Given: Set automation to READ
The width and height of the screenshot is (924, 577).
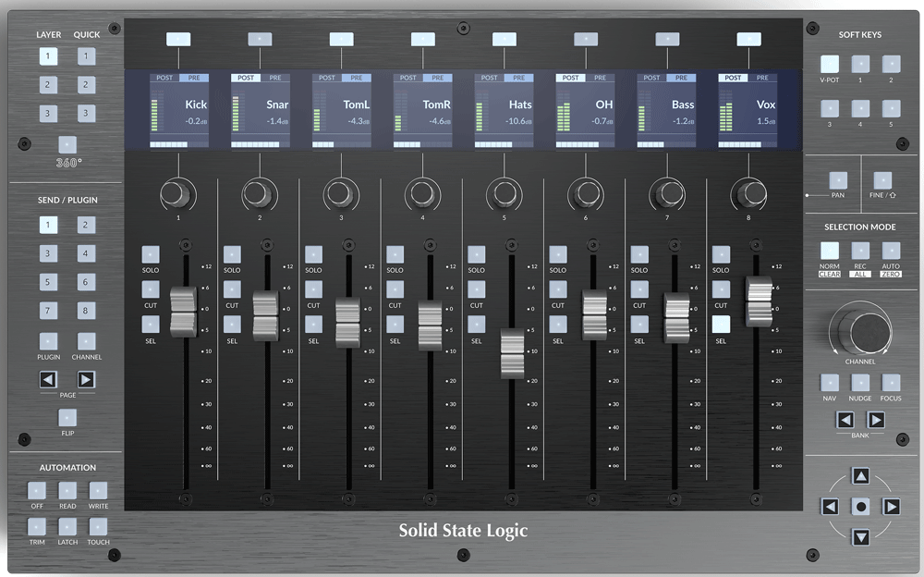Looking at the screenshot, I should pyautogui.click(x=67, y=490).
